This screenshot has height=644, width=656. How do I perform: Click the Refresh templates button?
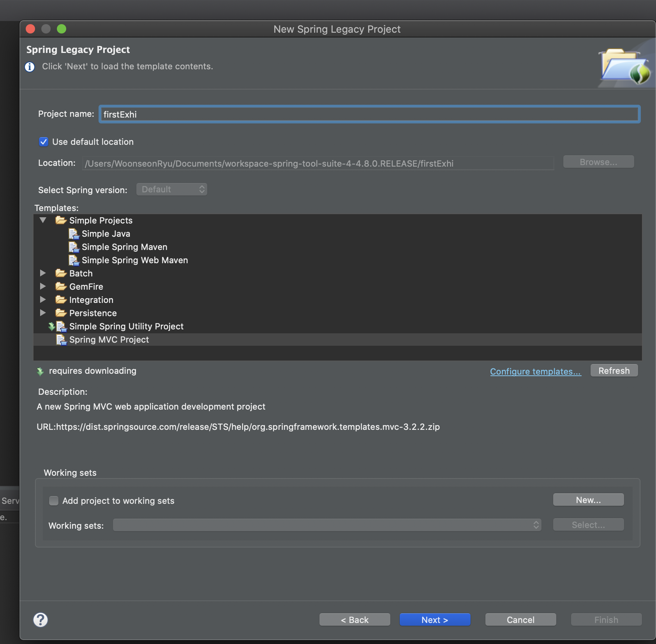(x=614, y=371)
